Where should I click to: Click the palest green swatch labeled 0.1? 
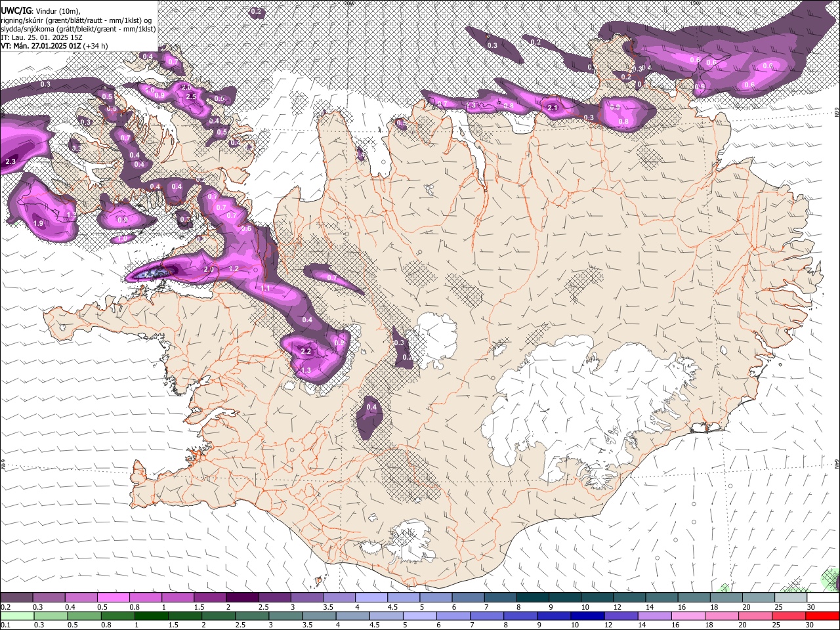coord(16,616)
